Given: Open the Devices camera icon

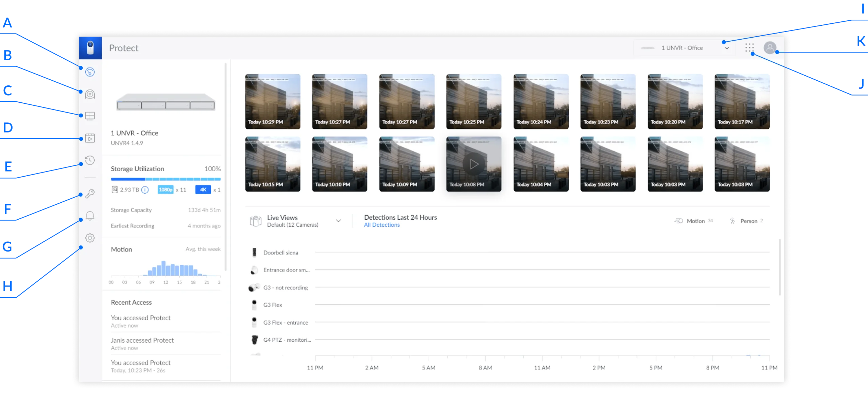Looking at the screenshot, I should 90,94.
